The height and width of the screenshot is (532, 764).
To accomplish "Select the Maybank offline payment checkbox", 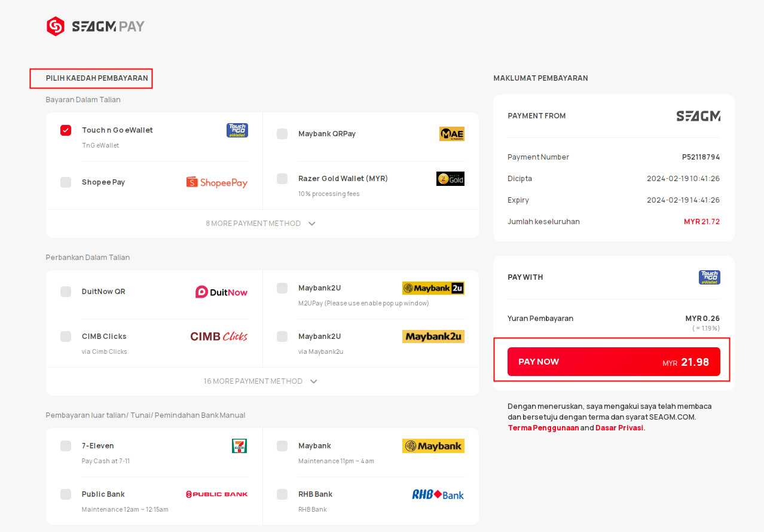I will pos(282,446).
